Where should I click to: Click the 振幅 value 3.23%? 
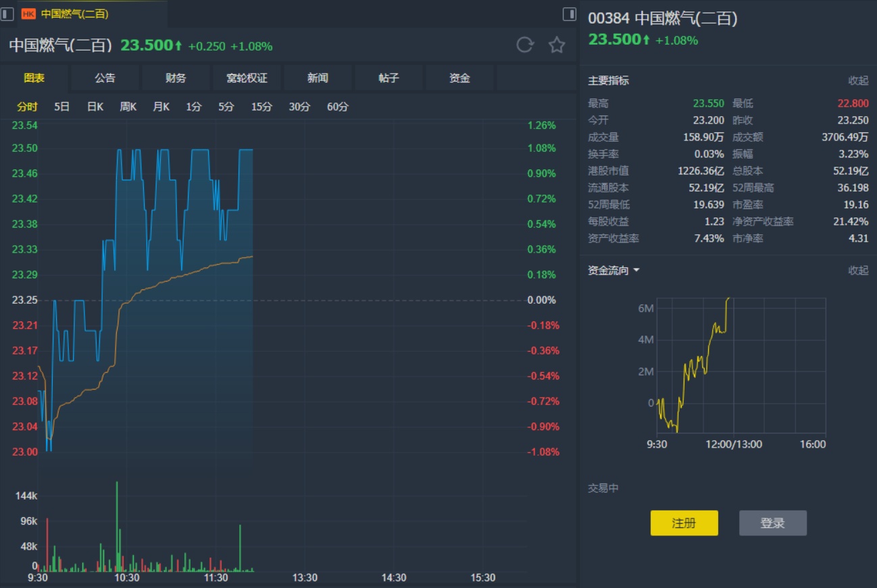point(854,155)
